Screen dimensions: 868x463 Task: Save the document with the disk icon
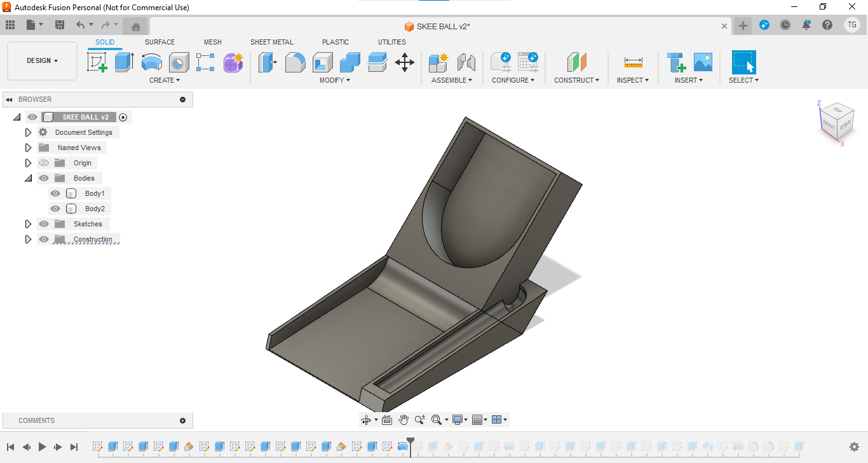tap(60, 25)
